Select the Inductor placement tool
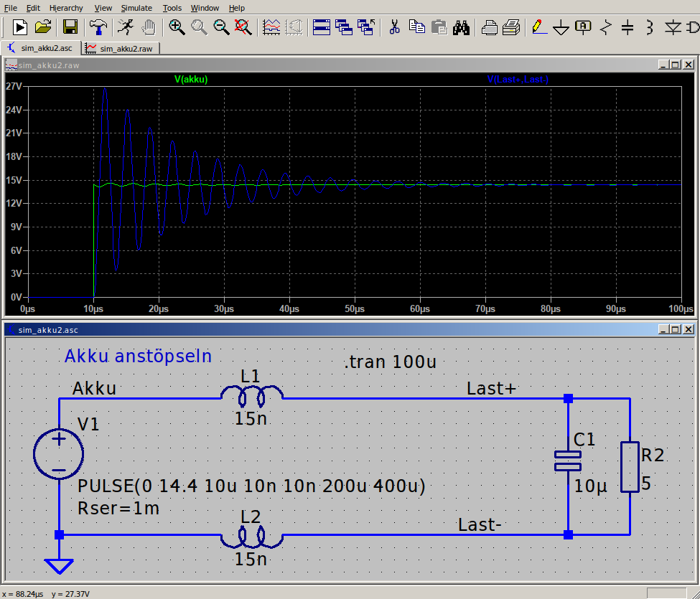 click(650, 27)
